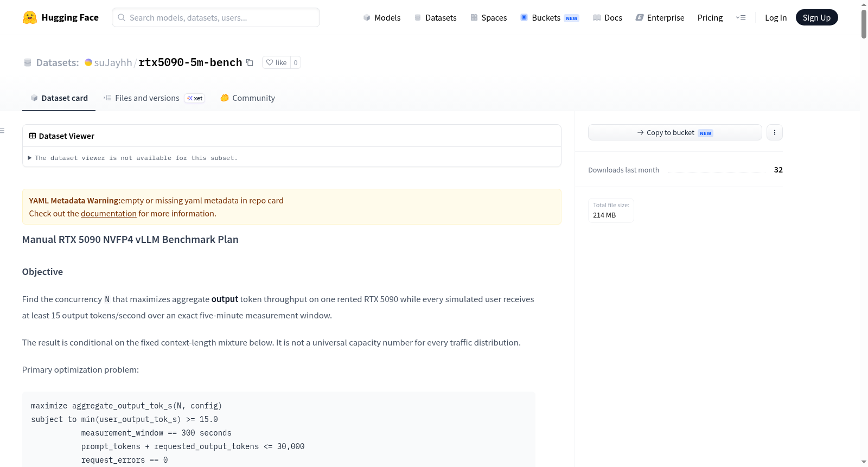
Task: Expand the dataset viewer unavailable message
Action: coord(133,158)
